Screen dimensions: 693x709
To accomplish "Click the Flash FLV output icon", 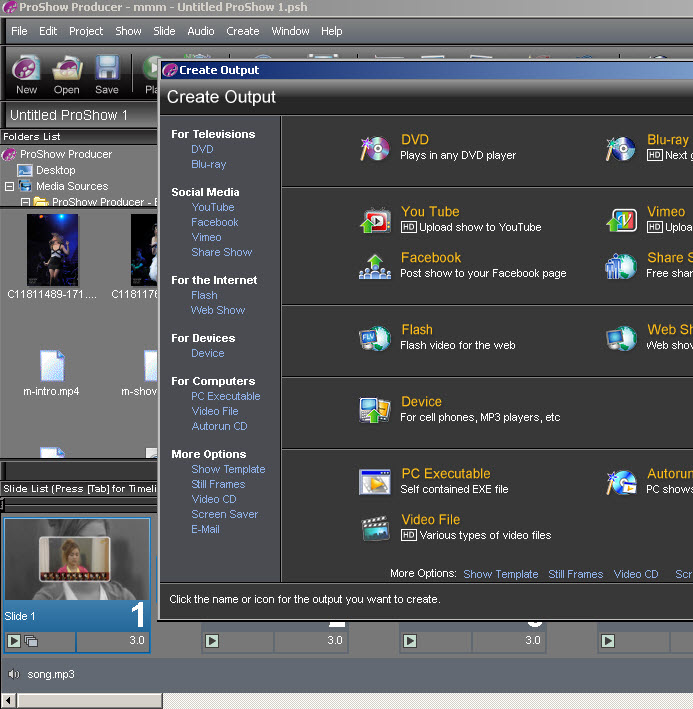I will tap(375, 338).
